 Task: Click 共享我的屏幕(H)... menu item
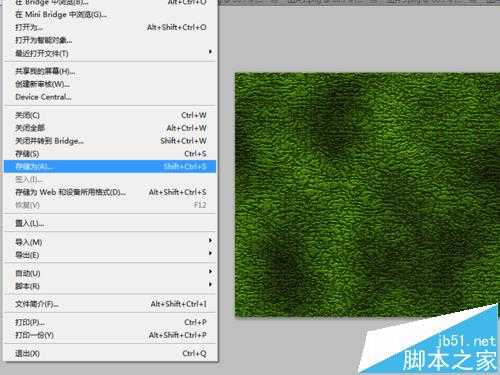pyautogui.click(x=110, y=71)
